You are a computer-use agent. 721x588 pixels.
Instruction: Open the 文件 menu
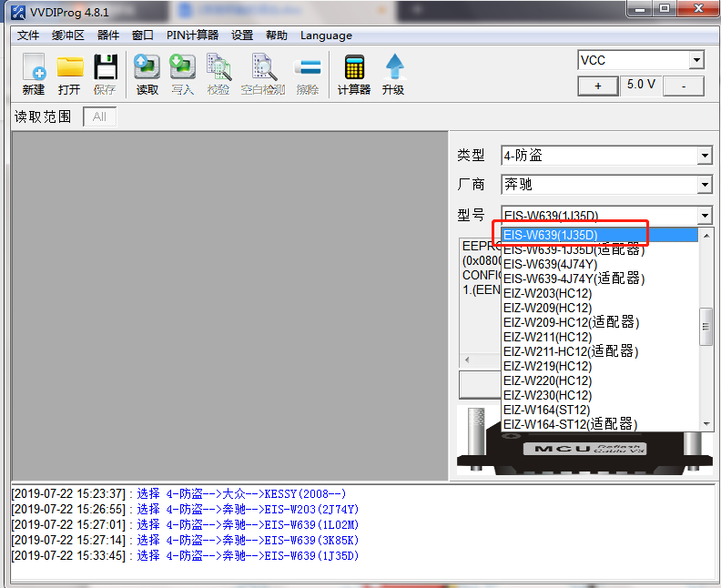(x=28, y=35)
